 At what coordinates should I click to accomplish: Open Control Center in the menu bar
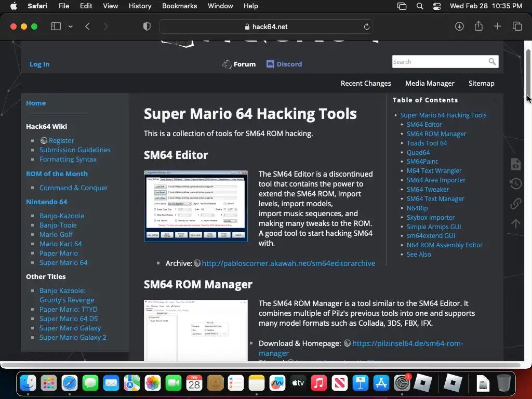coord(437,6)
